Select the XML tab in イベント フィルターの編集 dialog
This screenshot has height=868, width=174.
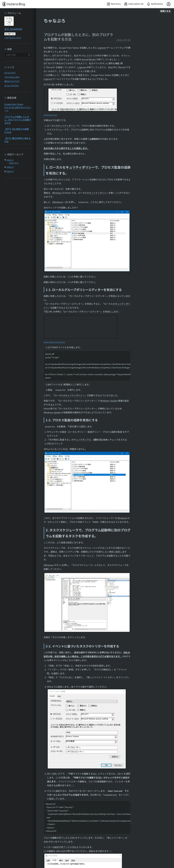[x=59, y=696]
